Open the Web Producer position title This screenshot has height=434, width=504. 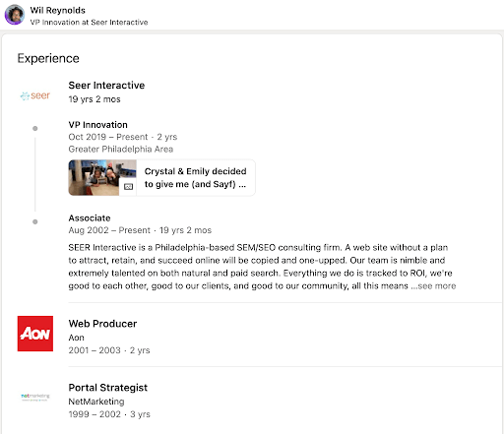point(102,324)
